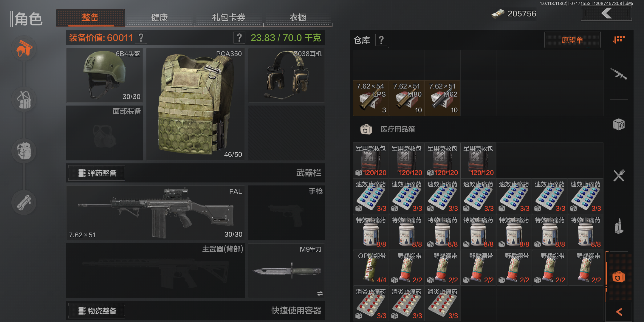Select the backpack sidebar icon
This screenshot has height=322, width=644.
click(x=24, y=151)
